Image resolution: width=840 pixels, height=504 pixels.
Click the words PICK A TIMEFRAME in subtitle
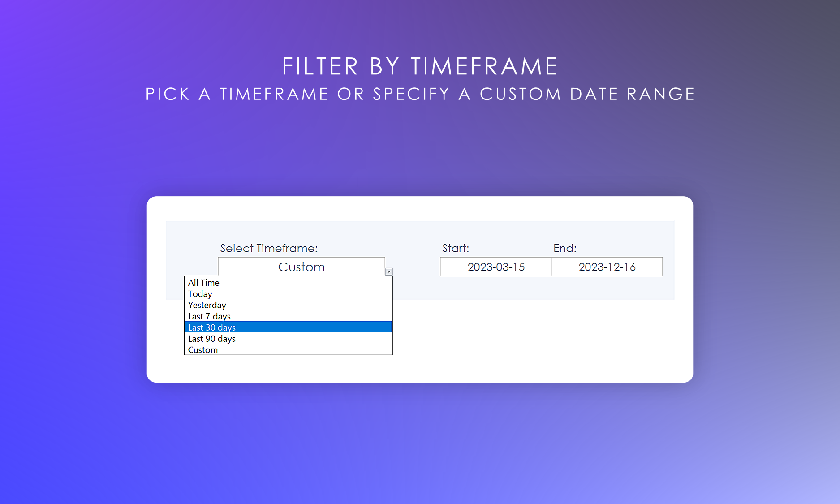click(x=237, y=94)
